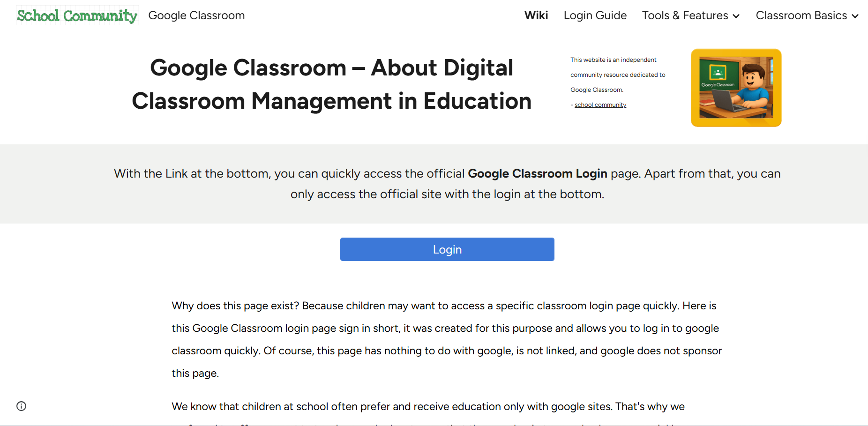The width and height of the screenshot is (868, 426).
Task: Follow the school community hyperlink
Action: pyautogui.click(x=600, y=105)
